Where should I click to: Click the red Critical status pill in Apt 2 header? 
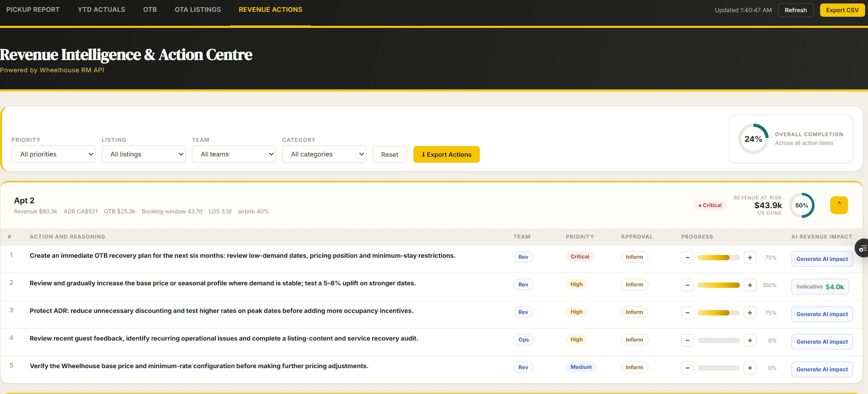(710, 205)
